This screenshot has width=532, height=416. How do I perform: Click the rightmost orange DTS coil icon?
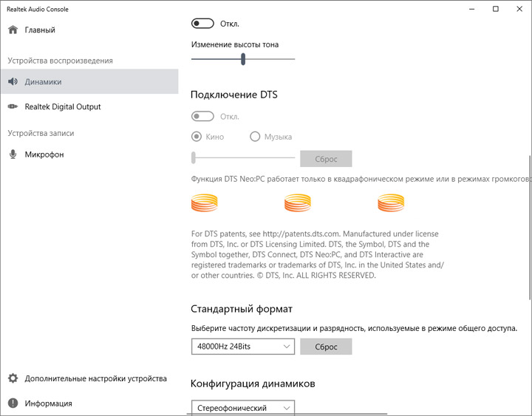point(391,202)
